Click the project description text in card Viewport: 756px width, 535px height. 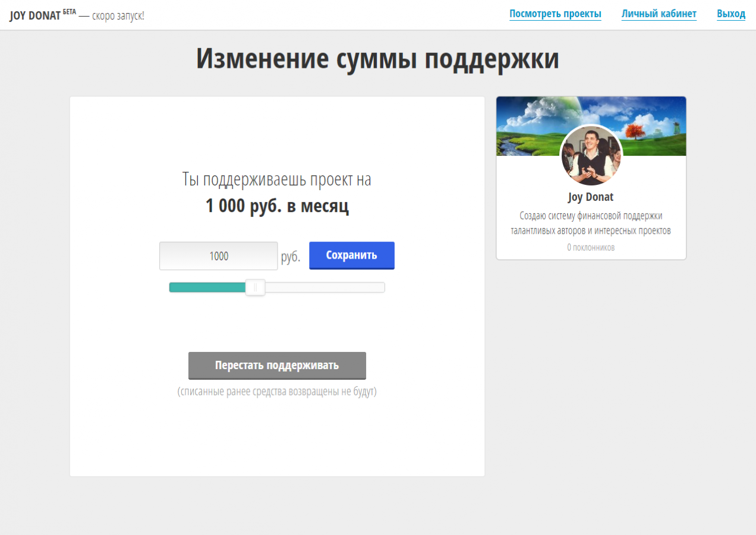coord(590,223)
